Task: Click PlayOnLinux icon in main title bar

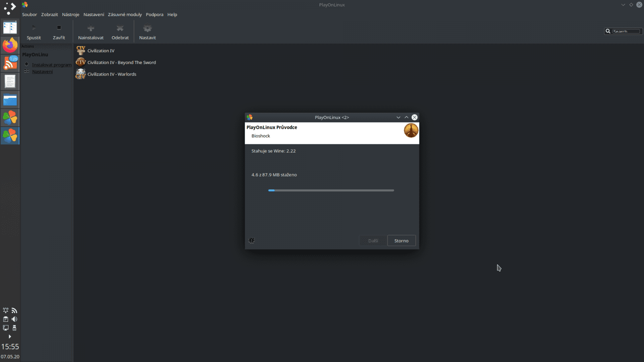Action: pyautogui.click(x=25, y=5)
